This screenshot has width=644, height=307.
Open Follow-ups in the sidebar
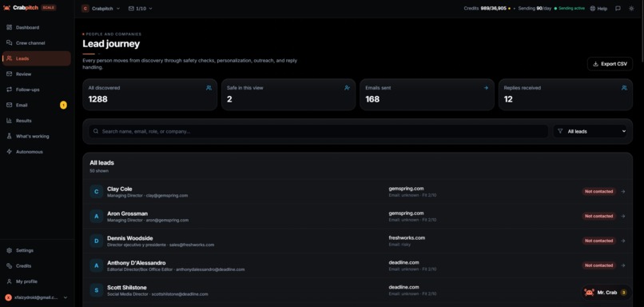click(36, 90)
